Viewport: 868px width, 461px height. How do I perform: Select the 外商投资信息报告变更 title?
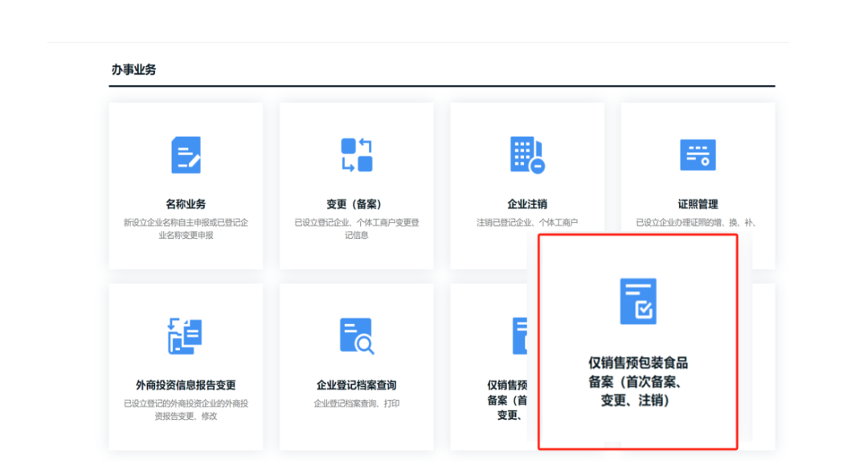[186, 385]
